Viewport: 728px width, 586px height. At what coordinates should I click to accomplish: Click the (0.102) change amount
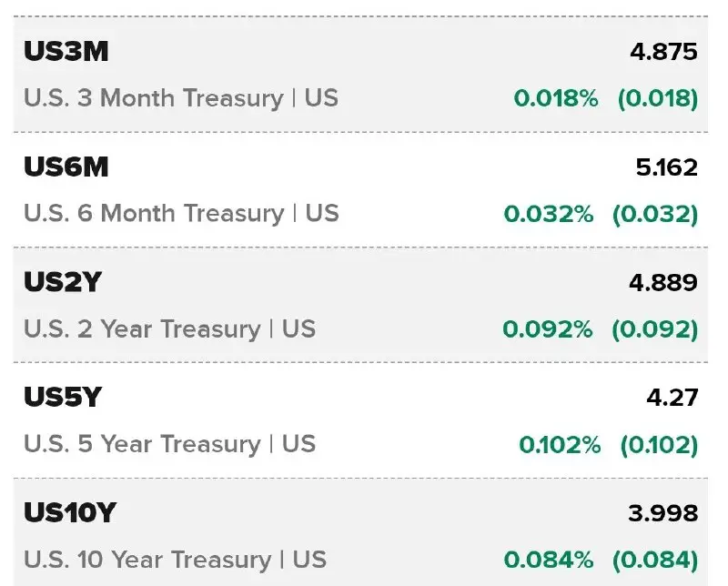click(x=659, y=445)
